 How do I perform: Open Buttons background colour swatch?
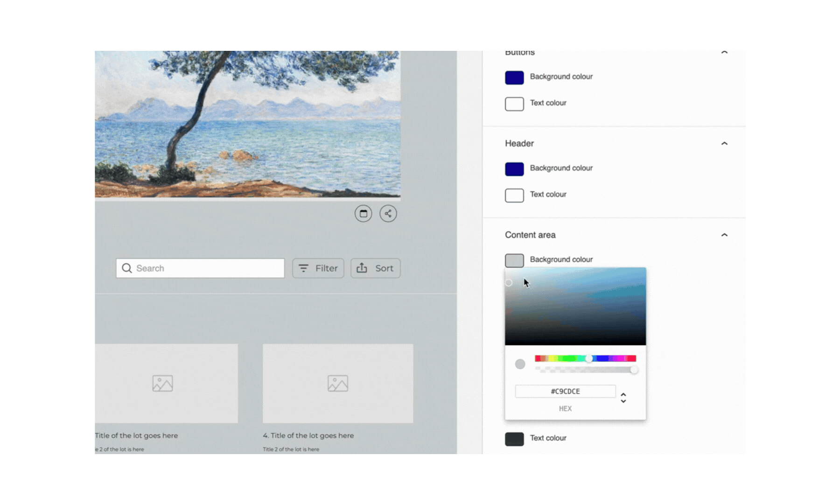pyautogui.click(x=514, y=77)
